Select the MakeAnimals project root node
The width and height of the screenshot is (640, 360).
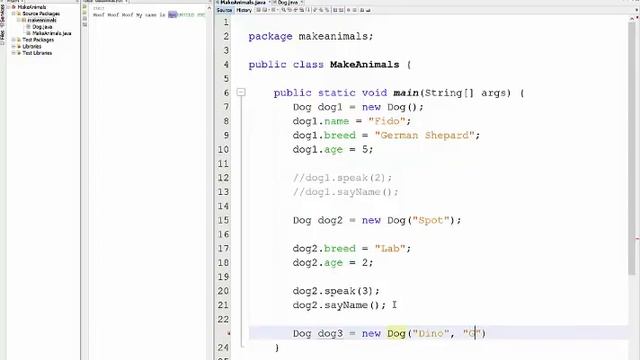[x=32, y=7]
